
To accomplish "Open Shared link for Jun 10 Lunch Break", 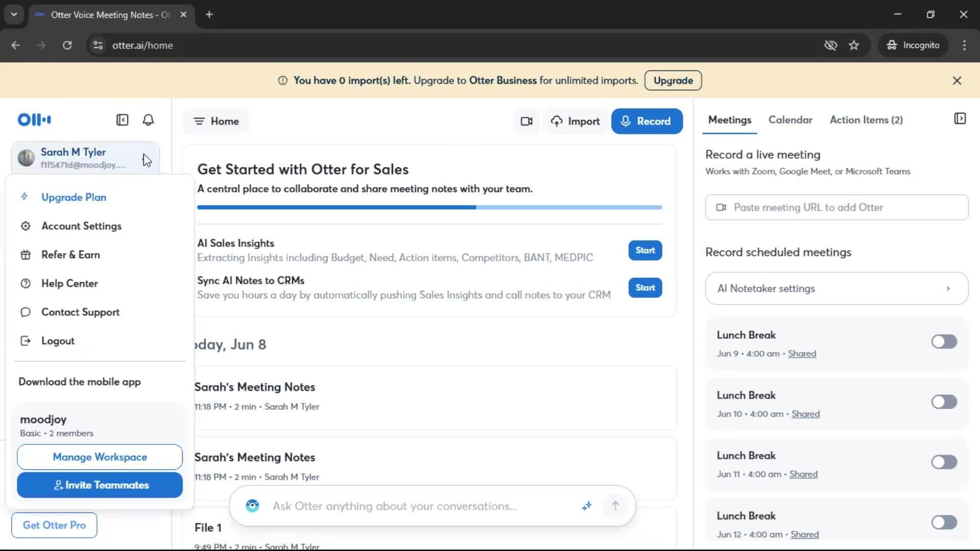I will (x=805, y=414).
